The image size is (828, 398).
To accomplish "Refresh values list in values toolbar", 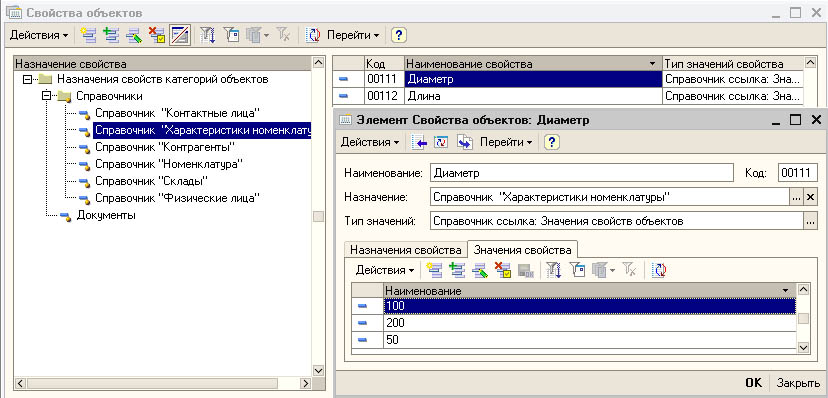I will click(659, 270).
